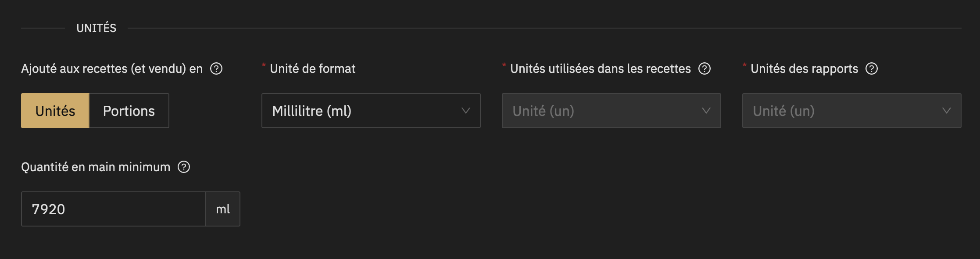The width and height of the screenshot is (980, 259).
Task: Focus the minimum quantity field showing 7920
Action: pyautogui.click(x=114, y=209)
